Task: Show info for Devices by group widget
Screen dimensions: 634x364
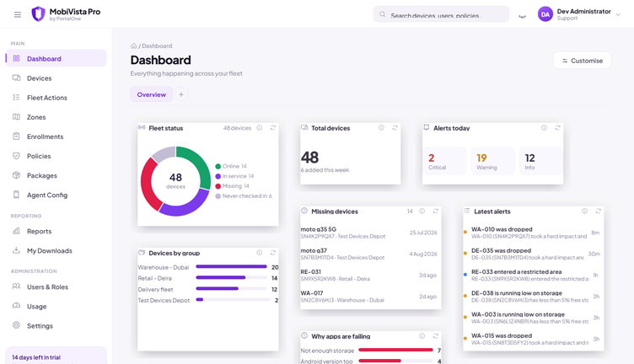Action: (260, 253)
